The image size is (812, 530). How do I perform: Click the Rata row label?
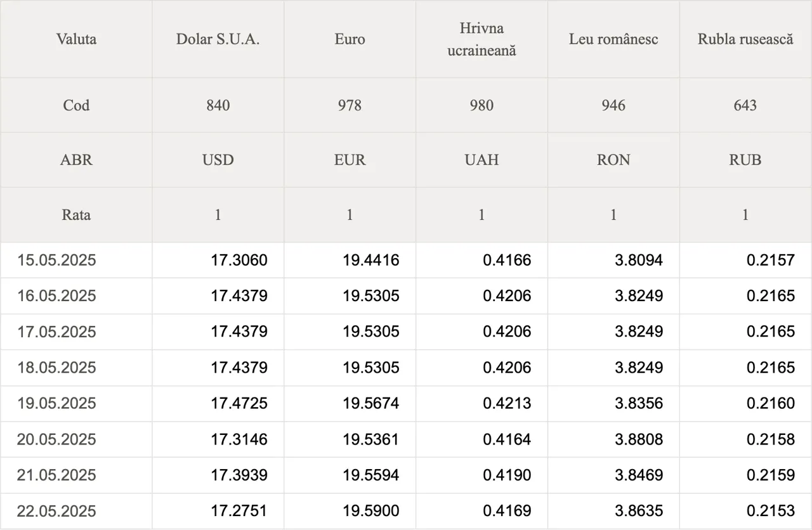76,215
